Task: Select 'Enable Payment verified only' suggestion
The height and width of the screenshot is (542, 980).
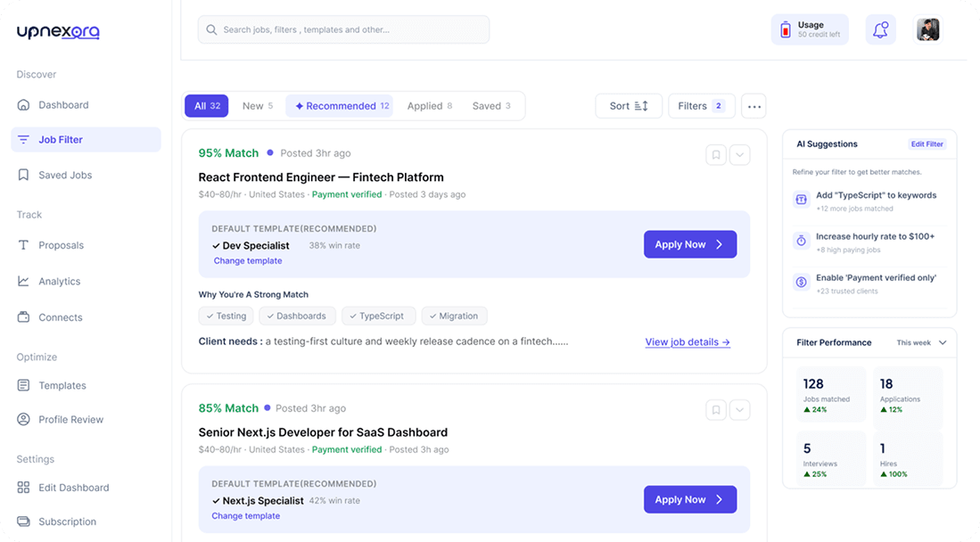Action: coord(877,277)
